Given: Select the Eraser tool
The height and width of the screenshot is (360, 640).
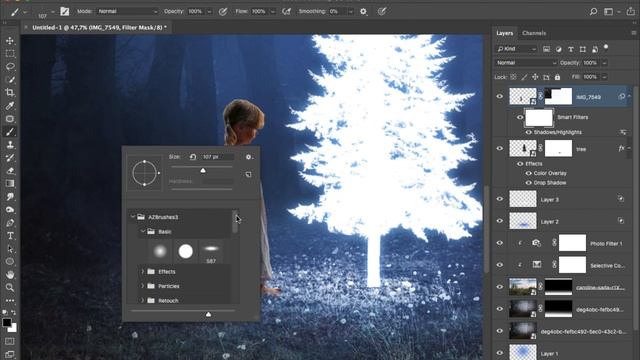Looking at the screenshot, I should [10, 171].
